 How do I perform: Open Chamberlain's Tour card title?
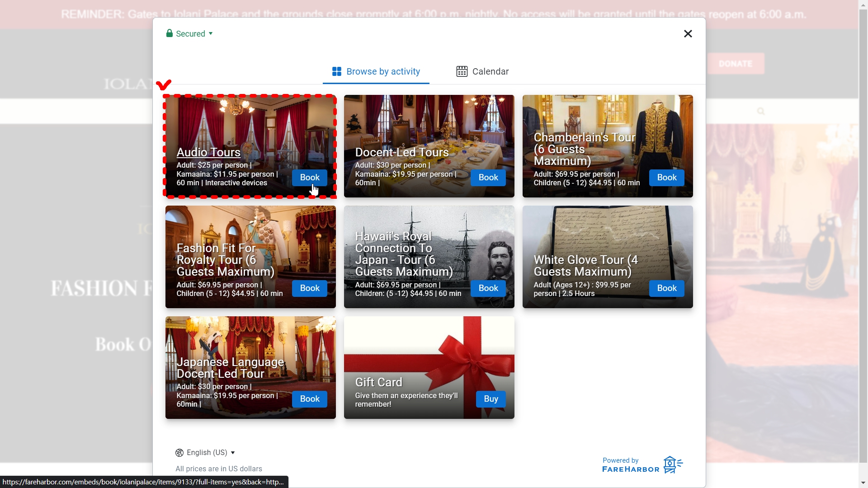[x=585, y=149]
